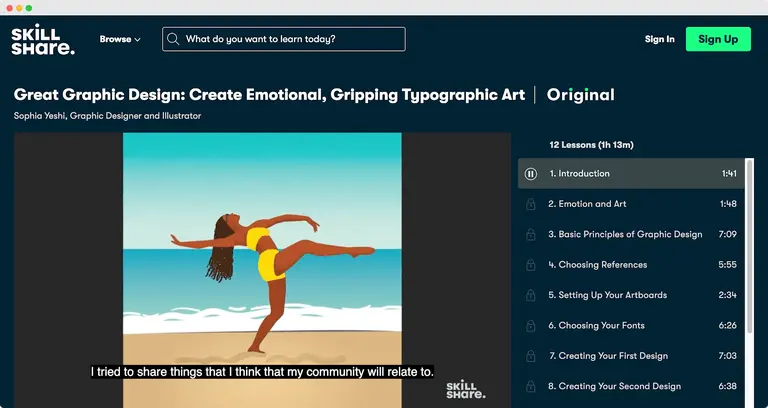This screenshot has width=768, height=408.
Task: Click the green Sign Up button
Action: 718,39
